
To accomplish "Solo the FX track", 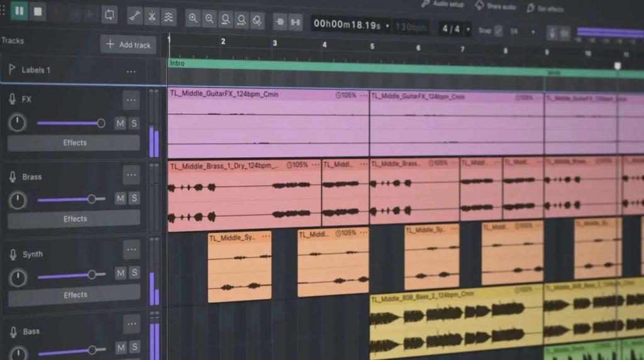I will (134, 123).
